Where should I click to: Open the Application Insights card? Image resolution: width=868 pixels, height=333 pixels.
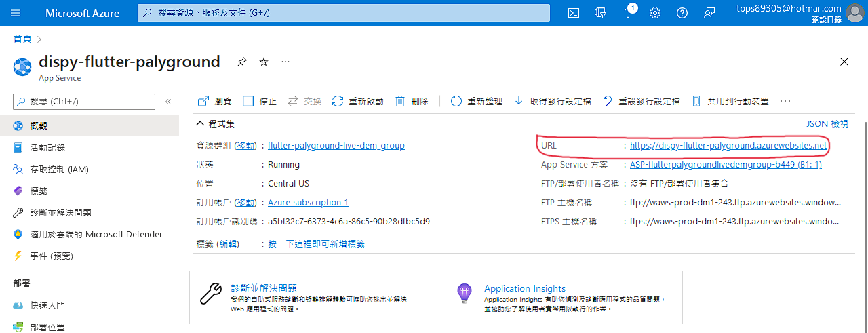tap(563, 297)
